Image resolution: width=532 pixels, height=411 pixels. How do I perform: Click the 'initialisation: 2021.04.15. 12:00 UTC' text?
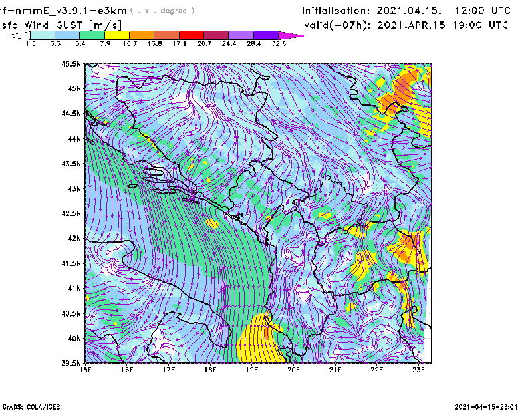pyautogui.click(x=406, y=11)
